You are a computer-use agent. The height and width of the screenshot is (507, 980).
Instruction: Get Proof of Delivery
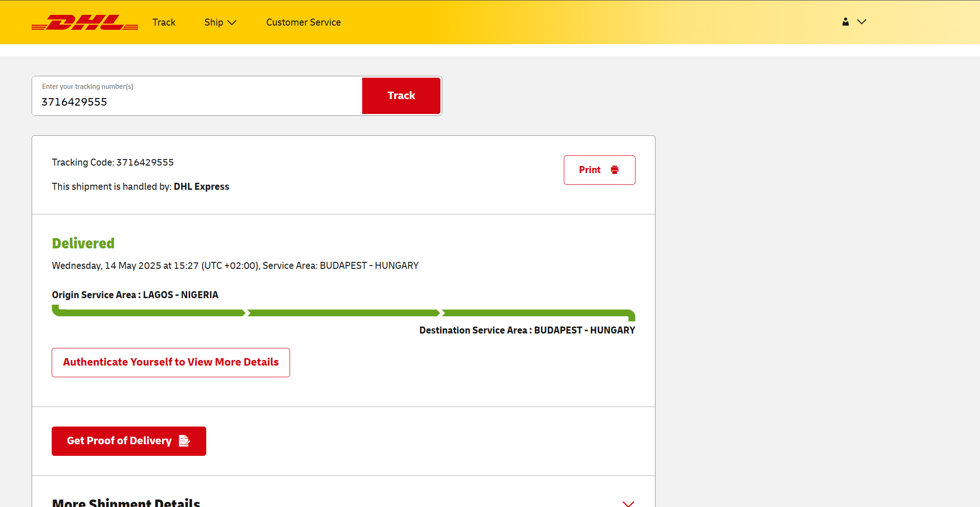[x=129, y=441]
